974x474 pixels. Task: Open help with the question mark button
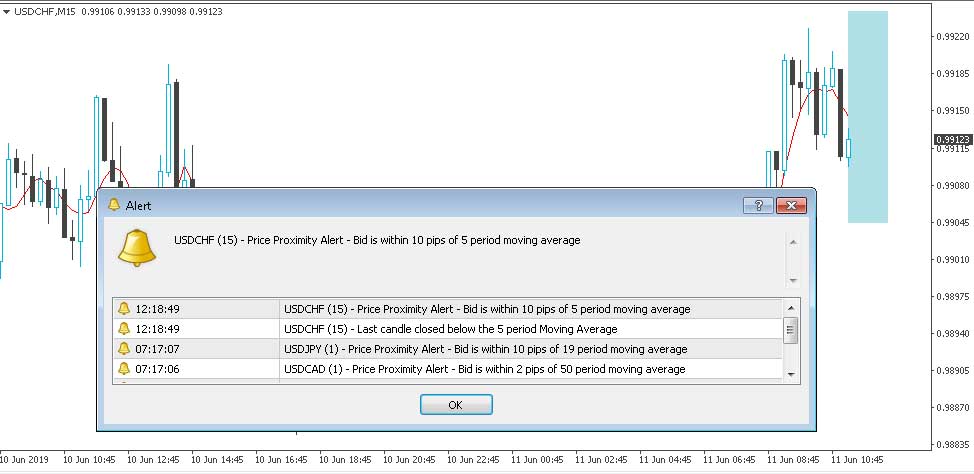759,205
